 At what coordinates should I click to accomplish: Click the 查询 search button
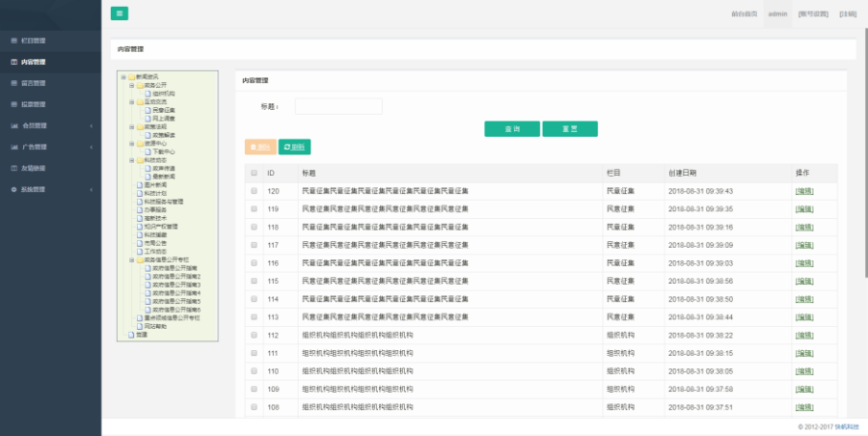512,128
